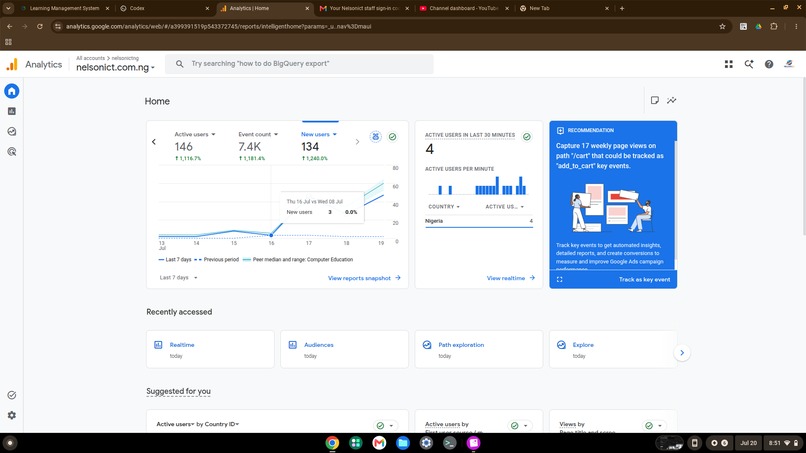Switch to Learning Management System tab
This screenshot has height=453, width=806.
[64, 8]
